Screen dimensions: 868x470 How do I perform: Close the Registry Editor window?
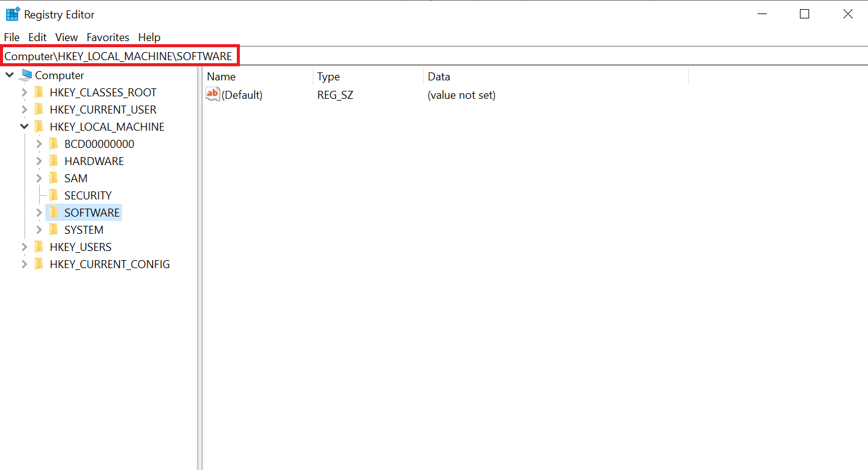click(x=847, y=14)
